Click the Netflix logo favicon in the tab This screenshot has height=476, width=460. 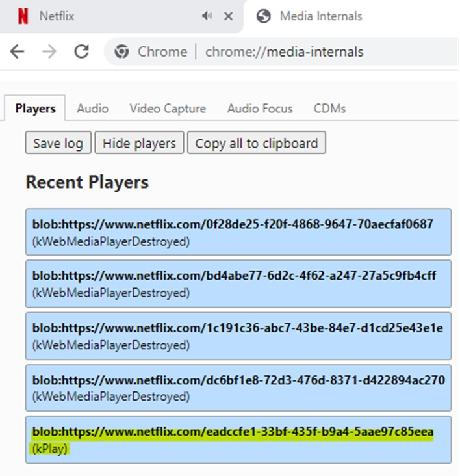tap(23, 16)
